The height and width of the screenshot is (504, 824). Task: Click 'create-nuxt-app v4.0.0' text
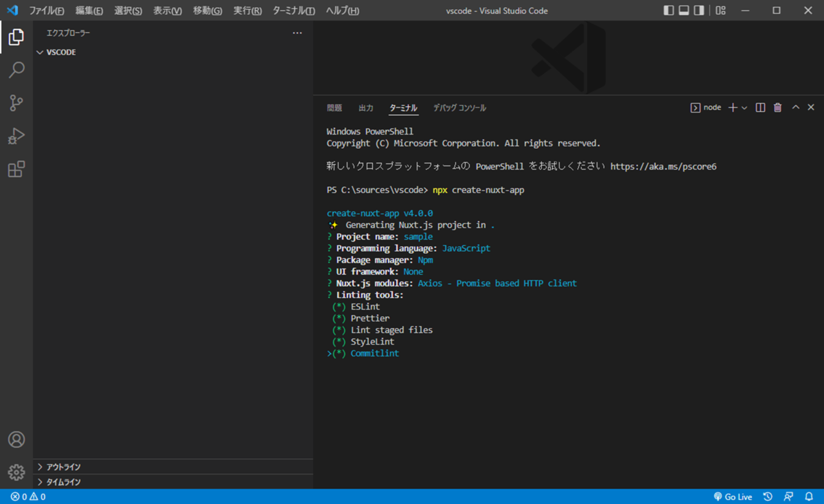click(x=380, y=214)
